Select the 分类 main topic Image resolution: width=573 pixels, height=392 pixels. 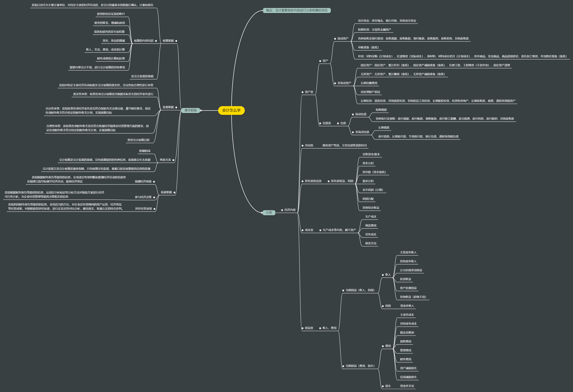tap(269, 213)
